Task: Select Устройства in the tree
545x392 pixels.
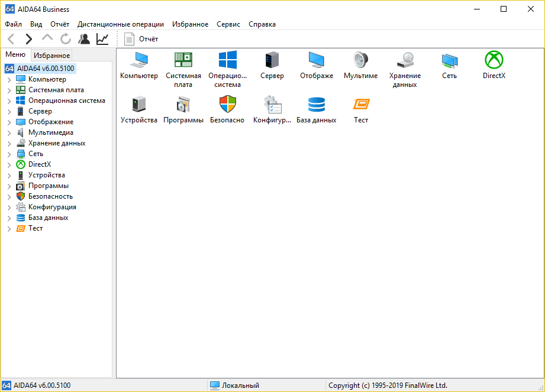Action: [x=47, y=175]
